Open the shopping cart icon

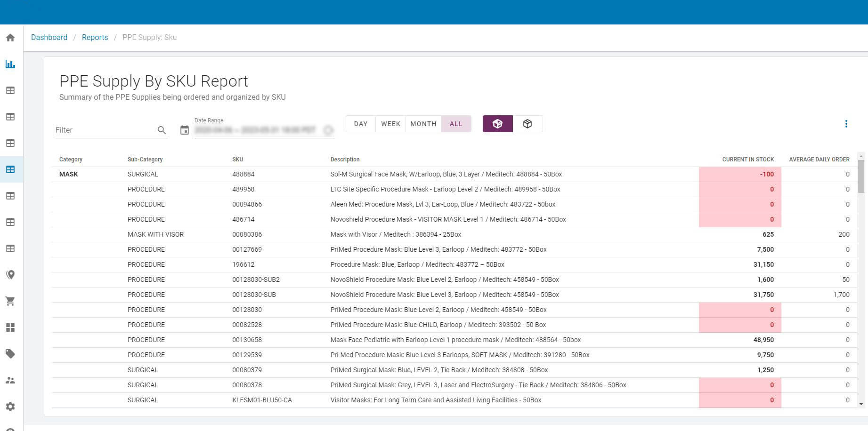[x=10, y=301]
